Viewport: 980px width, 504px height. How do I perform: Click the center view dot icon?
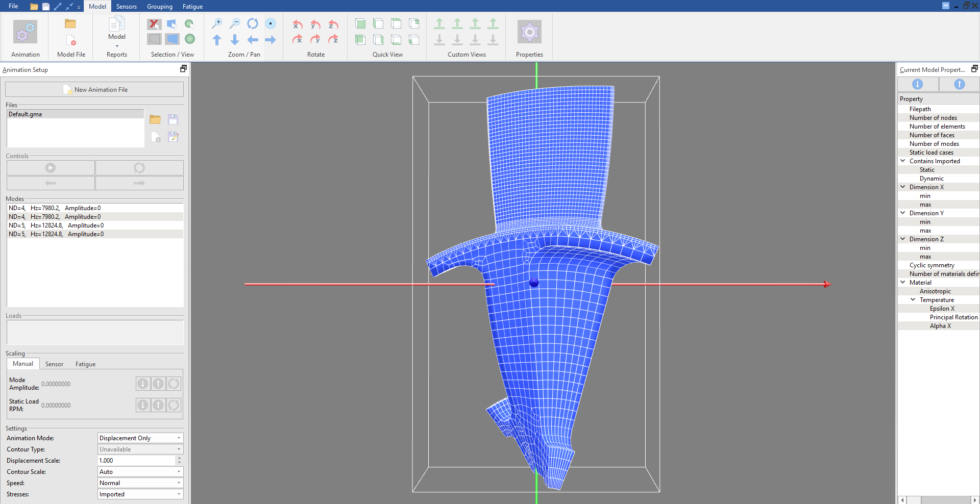point(271,23)
